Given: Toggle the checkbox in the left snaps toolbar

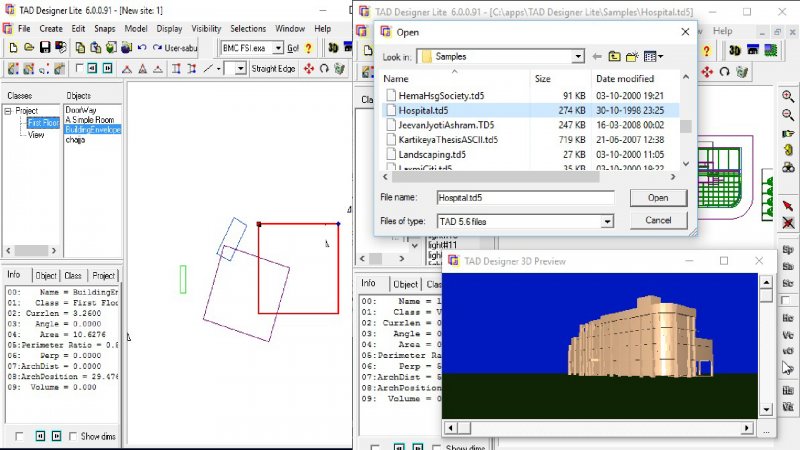Looking at the screenshot, I should 79,69.
